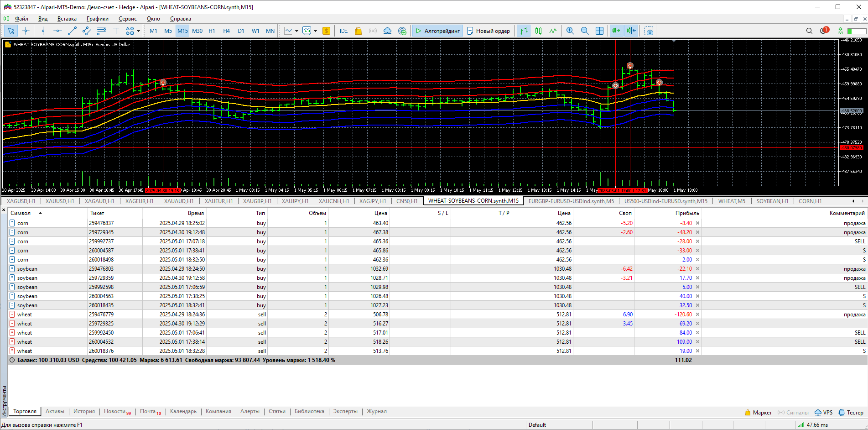This screenshot has height=430, width=868.
Task: Toggle the chart shift option
Action: (631, 31)
